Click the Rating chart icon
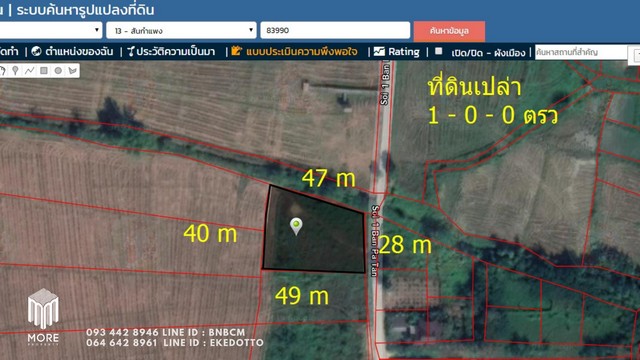Screen dimensions: 640x360 click(x=379, y=51)
